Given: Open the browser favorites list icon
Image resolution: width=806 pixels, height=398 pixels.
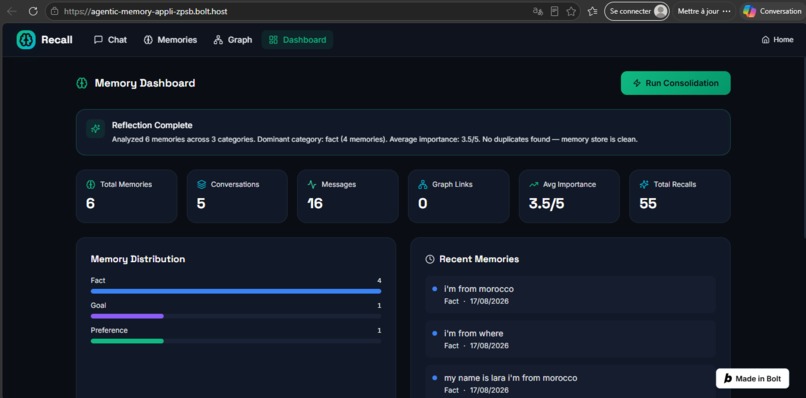Looking at the screenshot, I should 592,11.
